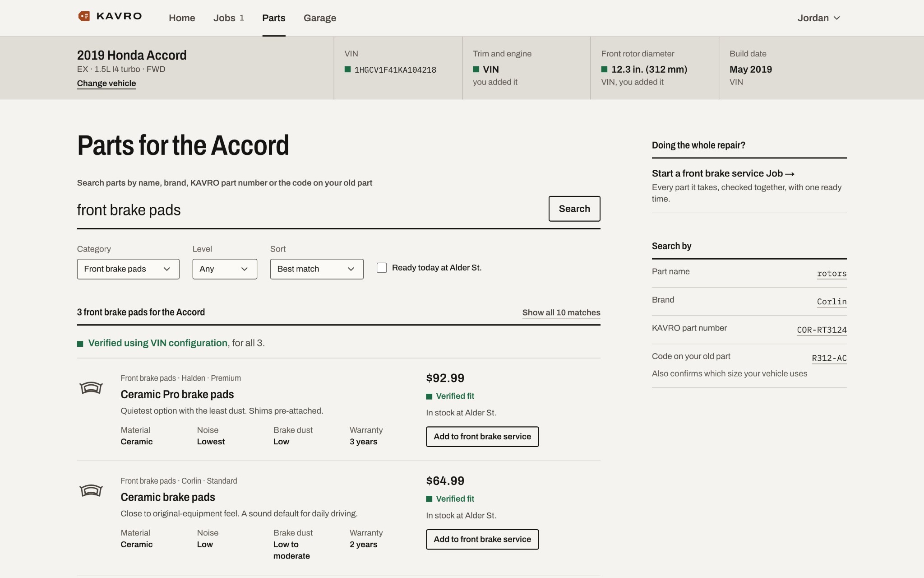Click the 2019 Honda Accord heading
Screen dimensions: 924x578
(x=132, y=55)
